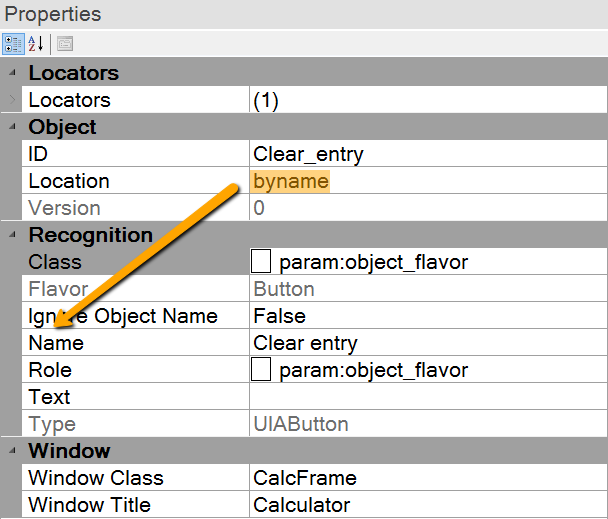
Task: Toggle the checkbox in Class row
Action: coord(261,262)
